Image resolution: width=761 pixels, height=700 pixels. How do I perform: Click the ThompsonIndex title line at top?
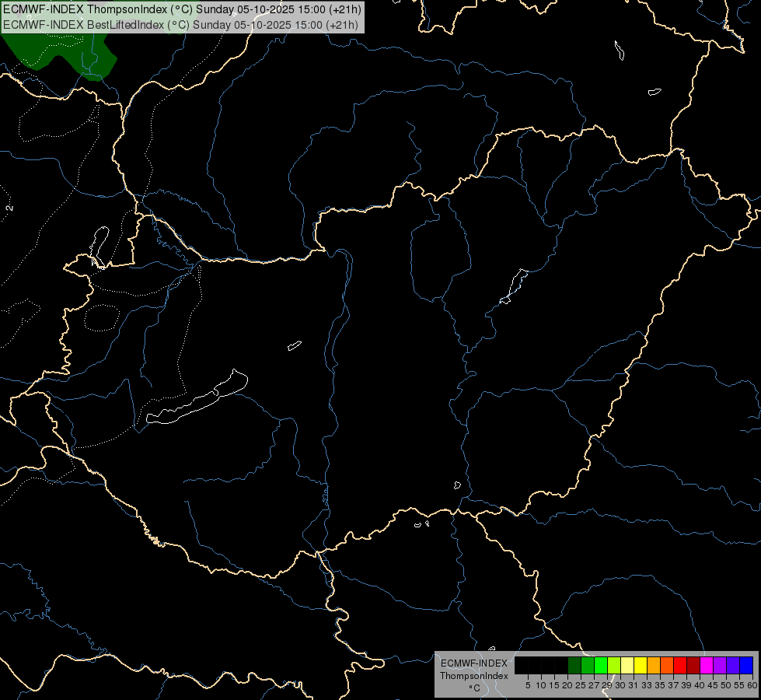coord(182,9)
